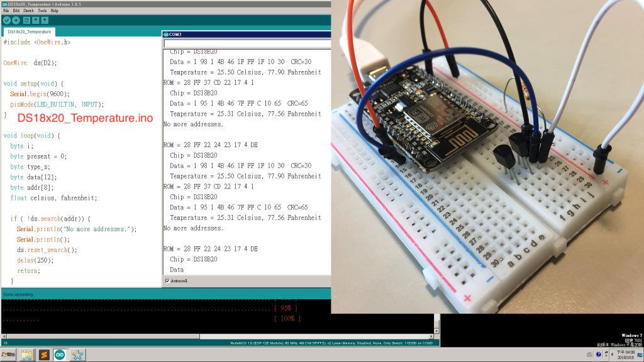Click the Verify checkmark toolbar icon
Image resolution: width=644 pixels, height=362 pixels.
point(6,20)
